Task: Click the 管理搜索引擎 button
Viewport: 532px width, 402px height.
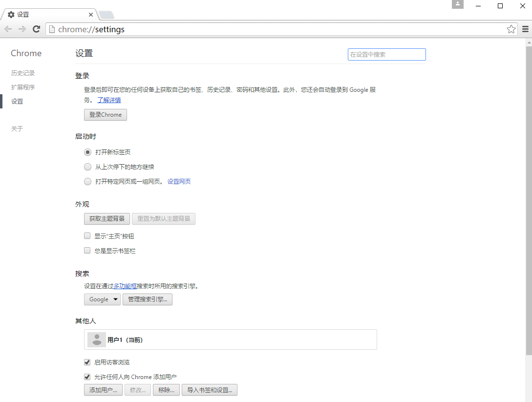Action: [x=147, y=299]
